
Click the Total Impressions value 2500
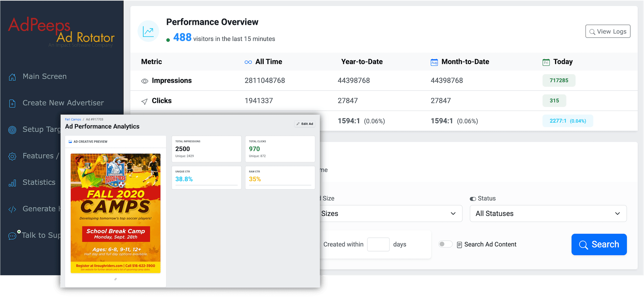[182, 149]
